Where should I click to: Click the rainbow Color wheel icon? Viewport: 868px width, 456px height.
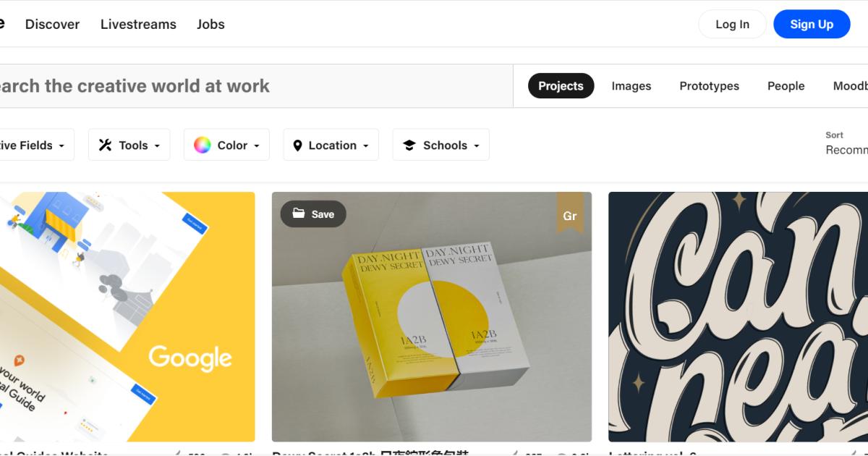coord(202,145)
